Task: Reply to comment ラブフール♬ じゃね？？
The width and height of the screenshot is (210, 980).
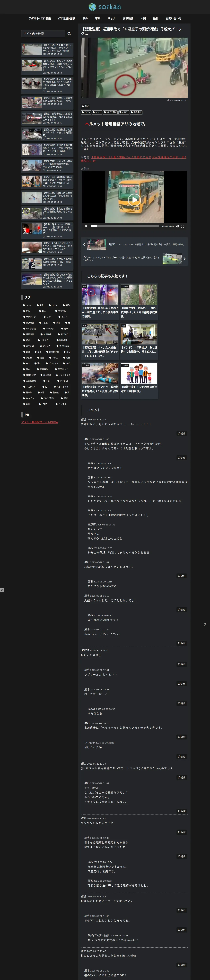Action: point(182,684)
